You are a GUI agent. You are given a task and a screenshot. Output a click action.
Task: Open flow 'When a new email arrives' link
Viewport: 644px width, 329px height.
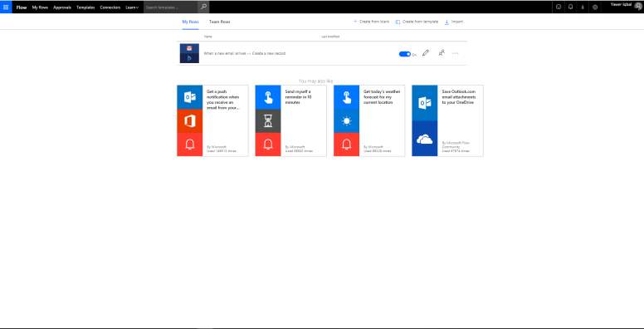pyautogui.click(x=244, y=53)
